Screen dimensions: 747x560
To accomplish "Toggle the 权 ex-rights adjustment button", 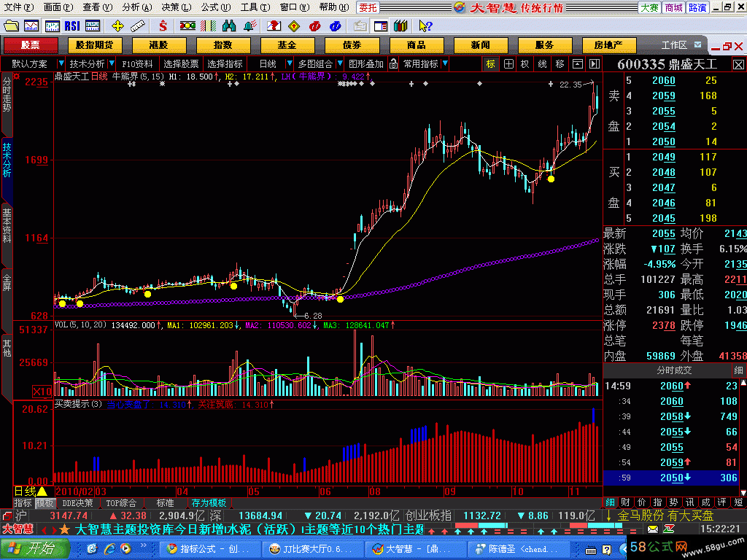I will pyautogui.click(x=525, y=64).
